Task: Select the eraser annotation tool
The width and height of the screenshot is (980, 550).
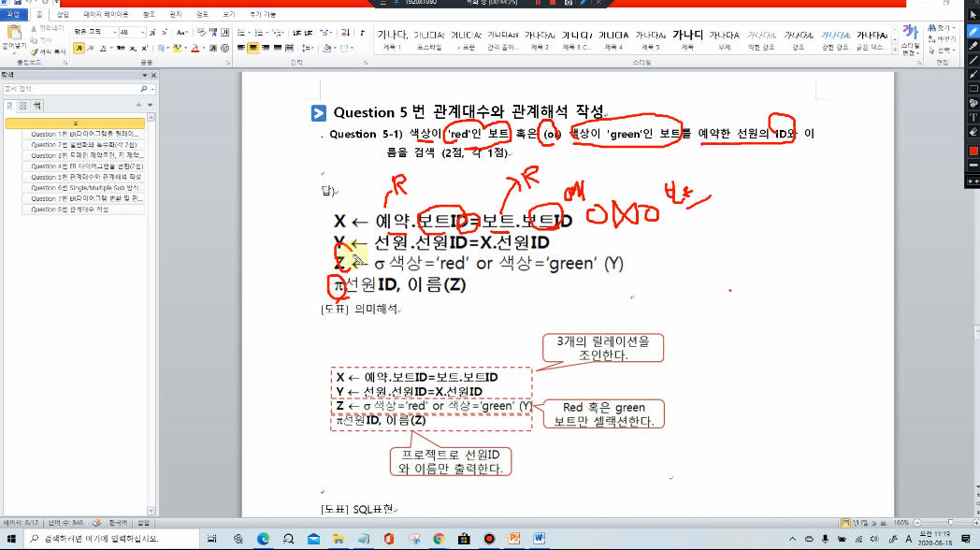Action: coord(973,132)
